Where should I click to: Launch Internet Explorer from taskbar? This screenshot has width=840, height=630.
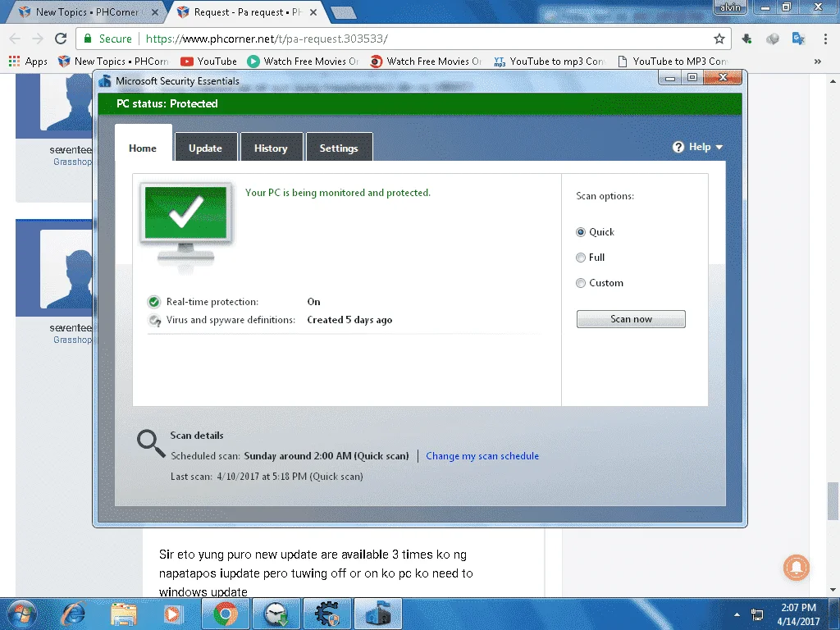(74, 614)
